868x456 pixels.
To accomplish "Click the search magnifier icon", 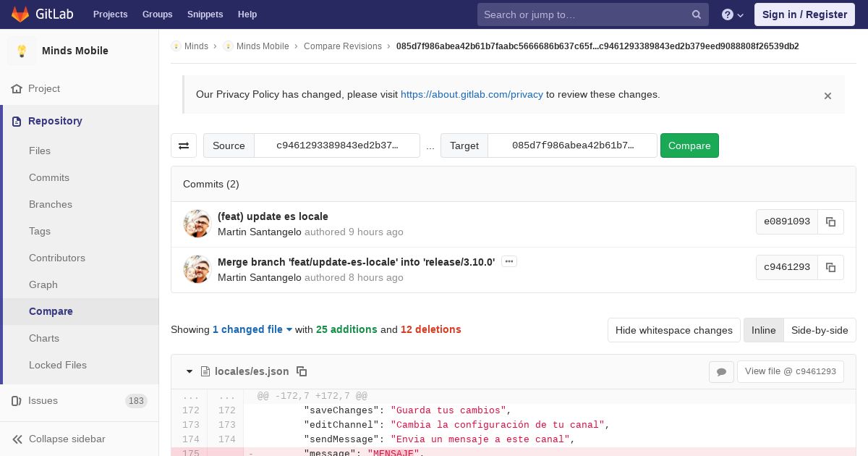I will 696,14.
